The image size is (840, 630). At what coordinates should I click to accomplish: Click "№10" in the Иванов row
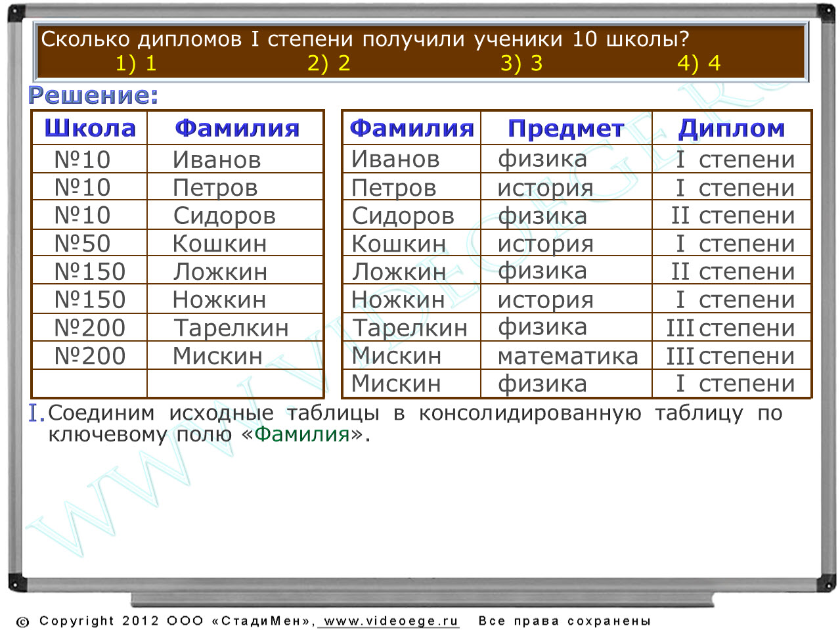(82, 160)
